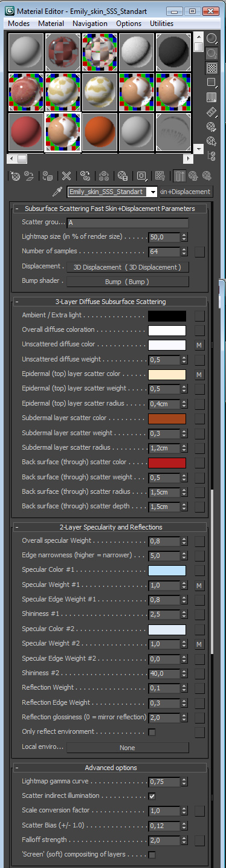
Task: Open the Material menu
Action: (51, 24)
